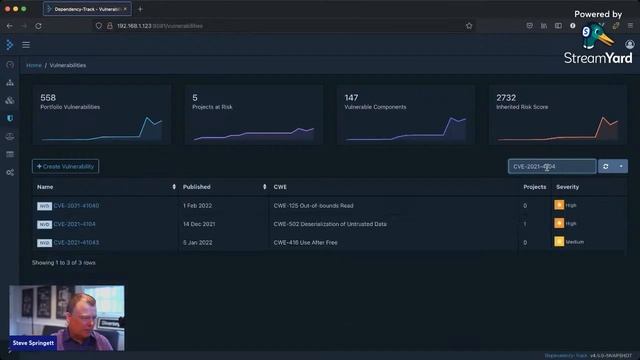Open CVE-2021-41043 vulnerability link

(x=76, y=242)
